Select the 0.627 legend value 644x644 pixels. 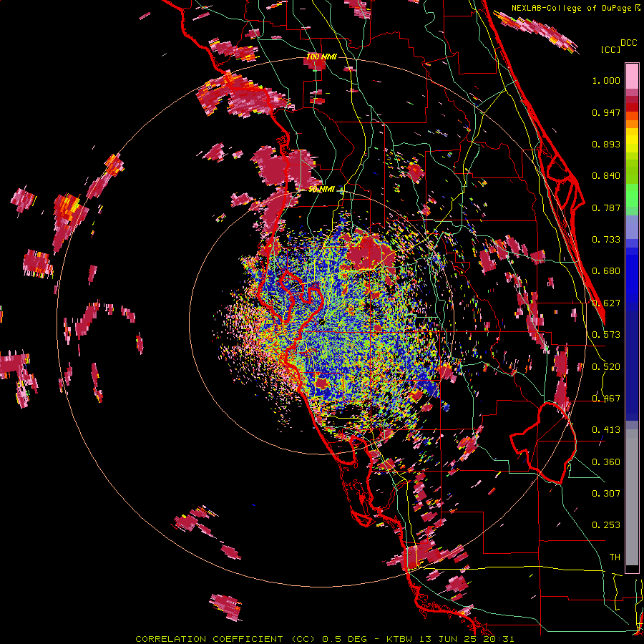click(606, 303)
